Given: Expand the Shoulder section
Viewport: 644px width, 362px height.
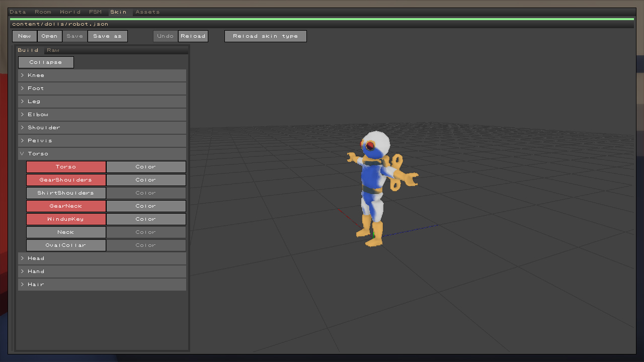Looking at the screenshot, I should pos(102,128).
